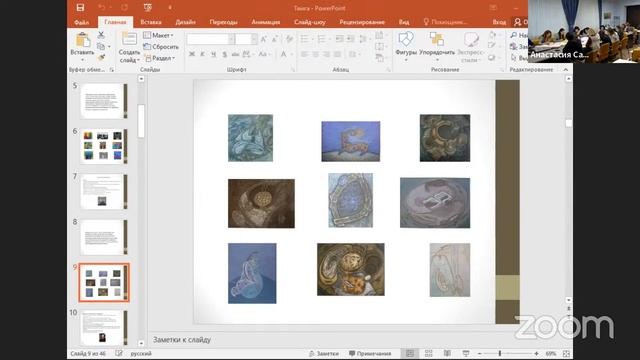Screen dimensions: 640x360
Task: Switch to the Рецензирование tab
Action: (x=362, y=22)
